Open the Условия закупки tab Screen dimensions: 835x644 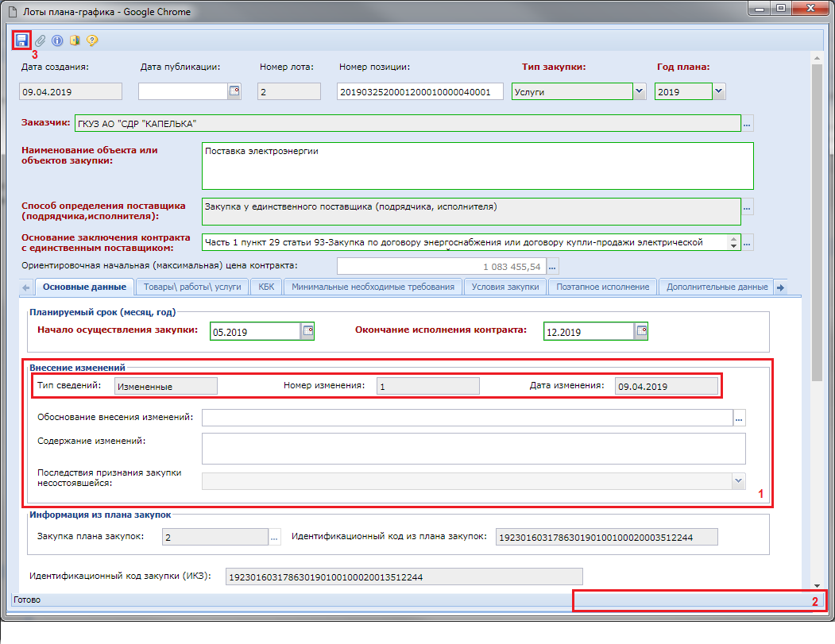(x=505, y=287)
